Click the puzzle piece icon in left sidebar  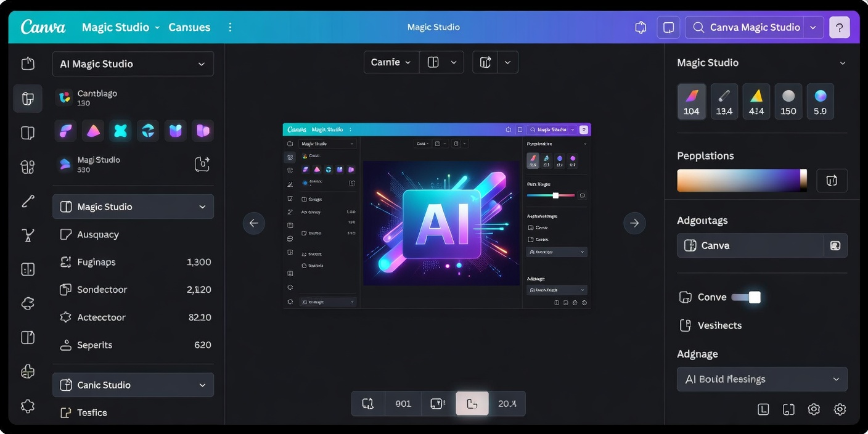pyautogui.click(x=28, y=371)
